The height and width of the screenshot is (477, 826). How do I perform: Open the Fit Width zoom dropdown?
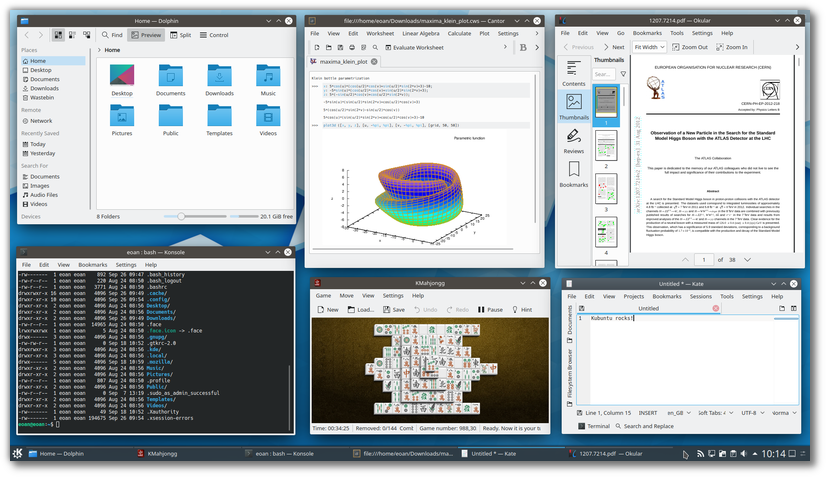[650, 47]
